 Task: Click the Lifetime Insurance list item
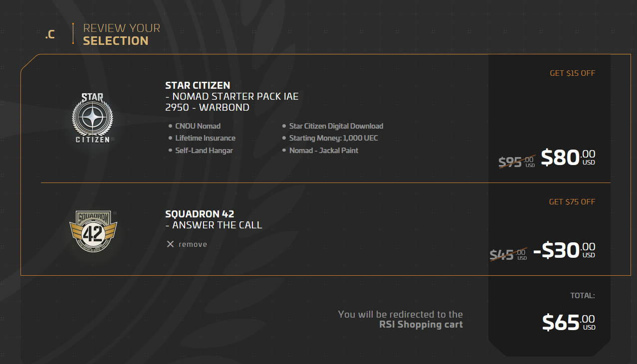tap(205, 138)
